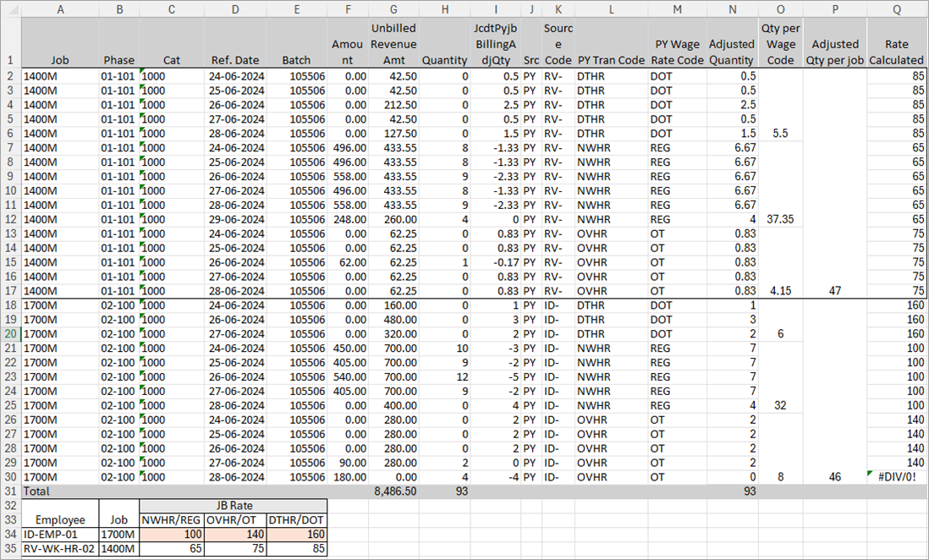Select Amount 90.00 cell
929x560 pixels.
(x=347, y=463)
